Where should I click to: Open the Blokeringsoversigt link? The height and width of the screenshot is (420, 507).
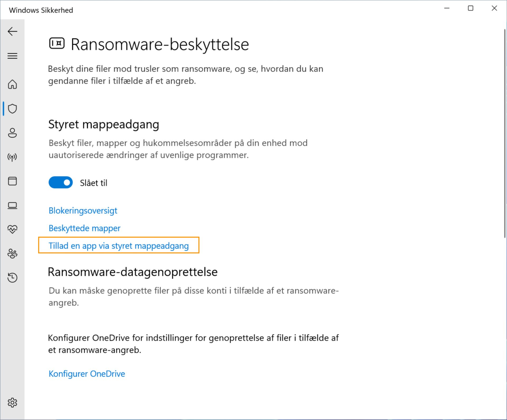pyautogui.click(x=83, y=211)
